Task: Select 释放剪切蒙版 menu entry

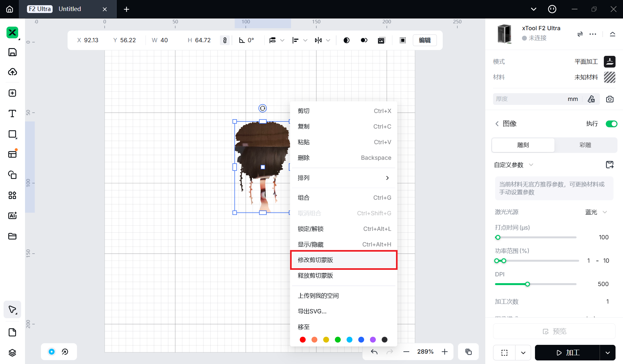Action: click(x=343, y=276)
